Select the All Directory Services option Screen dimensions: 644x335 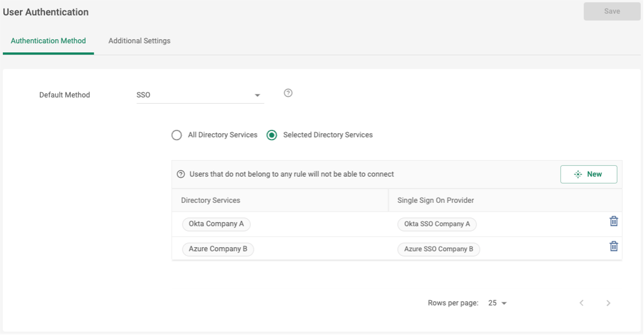tap(177, 135)
